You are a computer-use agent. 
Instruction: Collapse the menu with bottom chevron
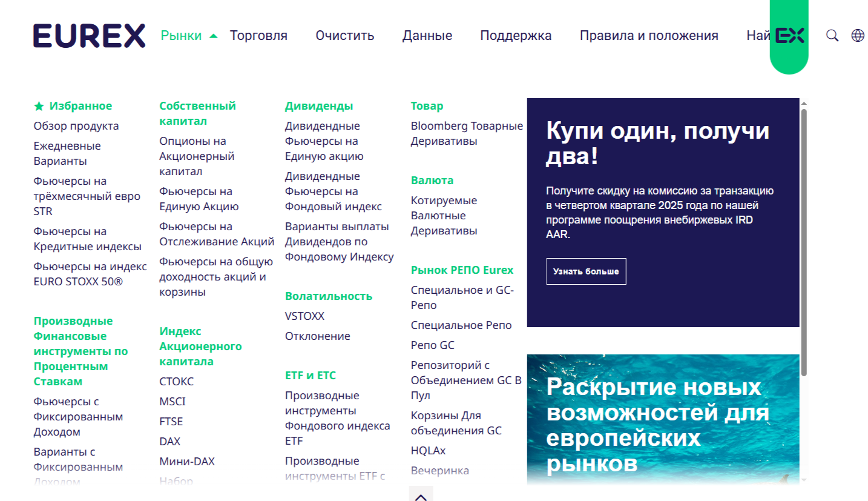(421, 497)
